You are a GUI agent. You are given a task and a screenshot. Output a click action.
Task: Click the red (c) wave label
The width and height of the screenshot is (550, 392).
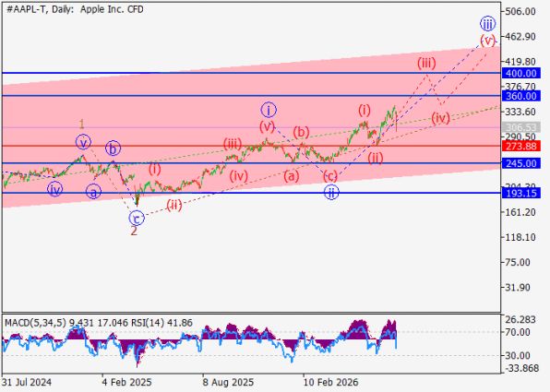(330, 175)
